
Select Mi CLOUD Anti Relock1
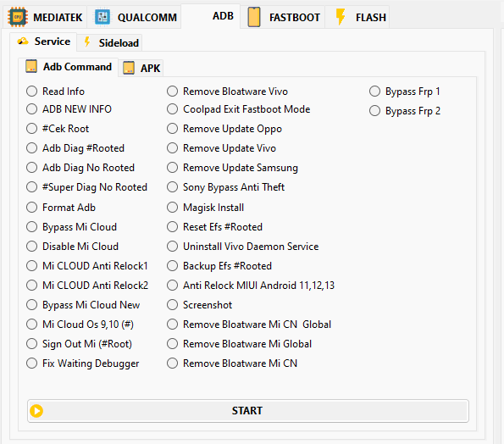[86, 266]
